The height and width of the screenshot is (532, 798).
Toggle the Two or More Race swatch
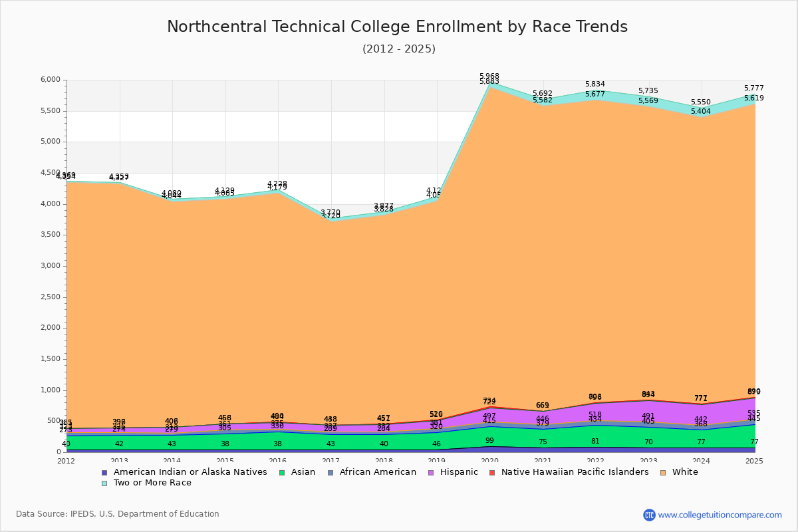(104, 483)
